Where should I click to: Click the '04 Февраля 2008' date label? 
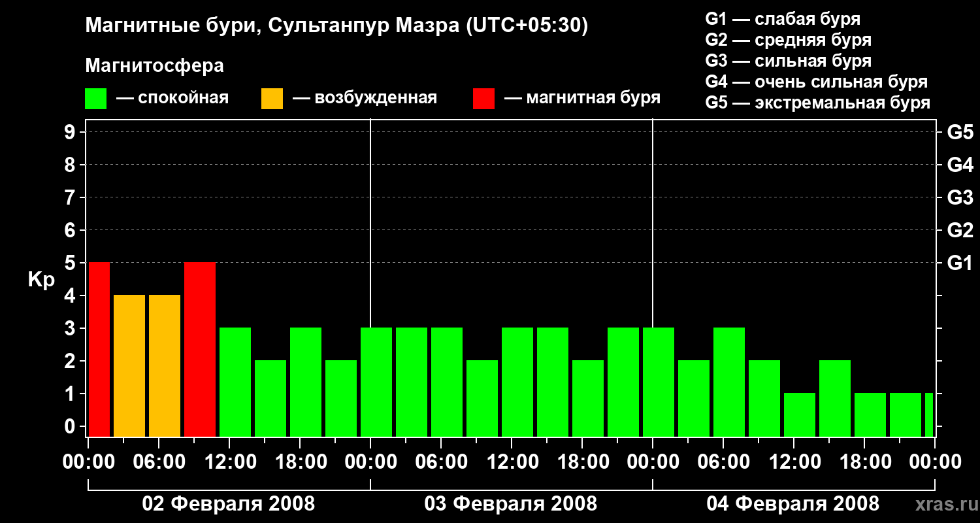(793, 504)
